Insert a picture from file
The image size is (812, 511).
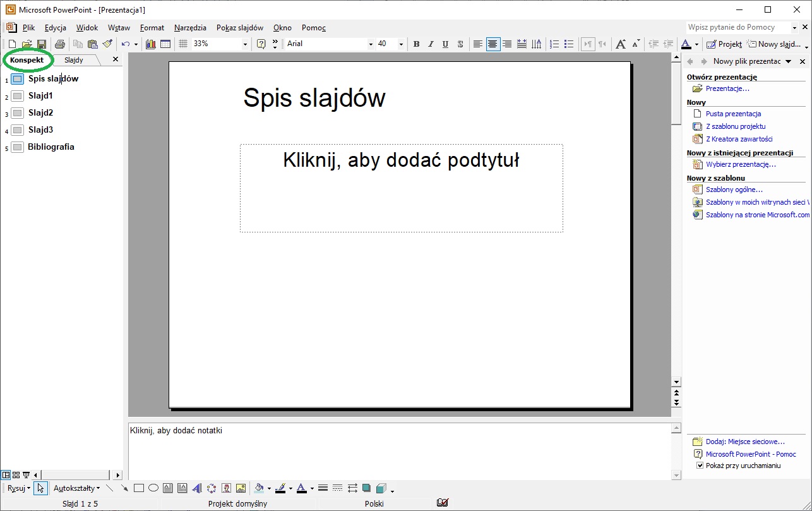point(241,488)
